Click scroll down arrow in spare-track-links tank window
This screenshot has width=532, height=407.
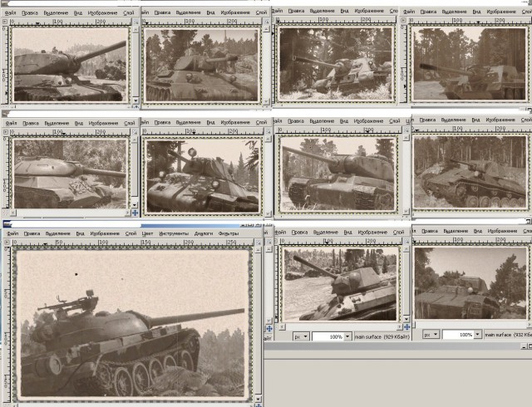pyautogui.click(x=135, y=205)
